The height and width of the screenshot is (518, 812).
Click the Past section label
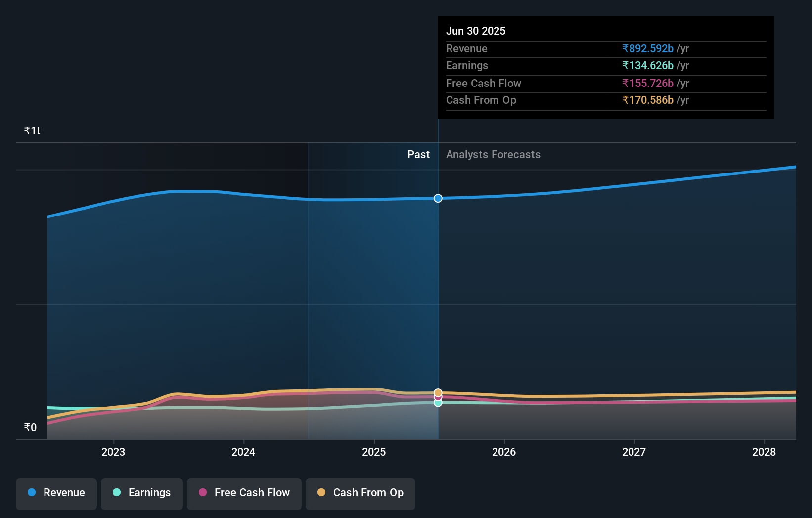pyautogui.click(x=418, y=154)
